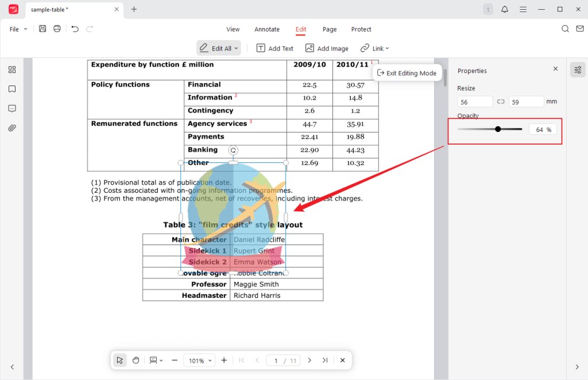Click the notification bell

(505, 9)
